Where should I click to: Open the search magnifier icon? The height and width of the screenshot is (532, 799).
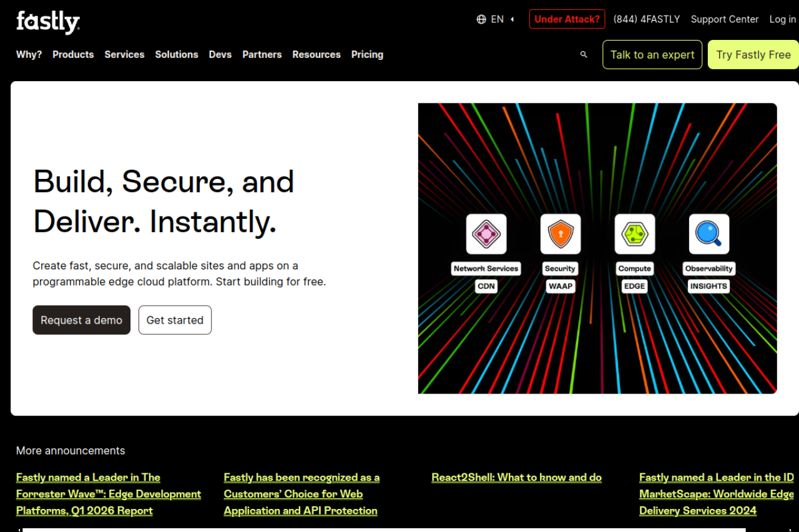[584, 55]
